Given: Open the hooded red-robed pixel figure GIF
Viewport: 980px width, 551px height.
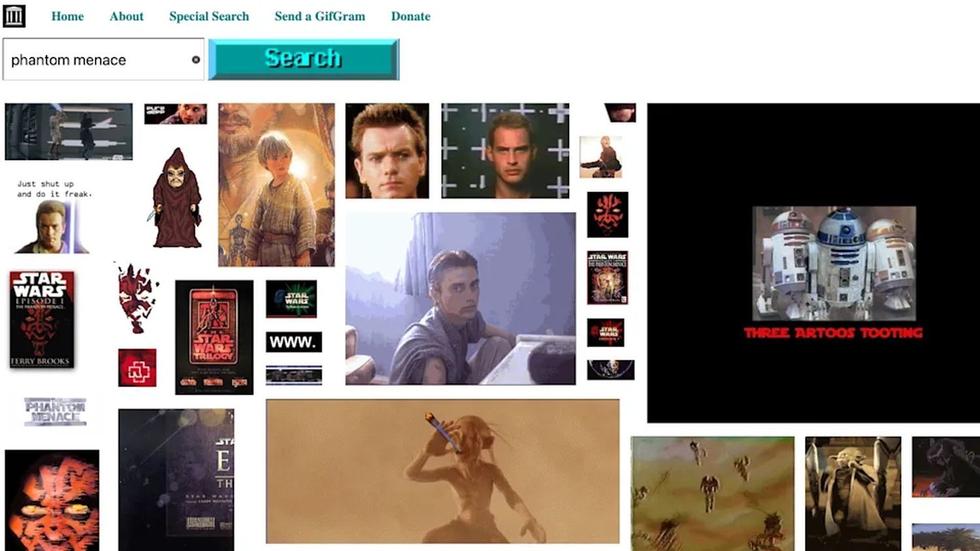Looking at the screenshot, I should pos(176,198).
